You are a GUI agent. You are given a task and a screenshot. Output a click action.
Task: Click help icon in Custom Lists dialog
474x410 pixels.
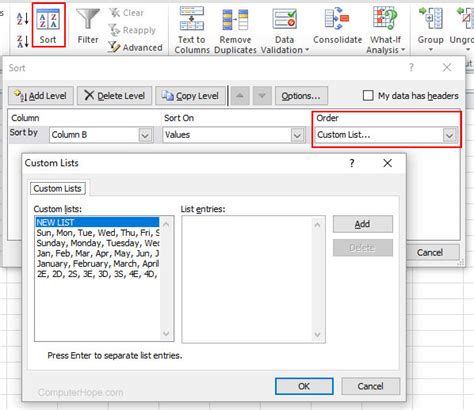(x=352, y=163)
